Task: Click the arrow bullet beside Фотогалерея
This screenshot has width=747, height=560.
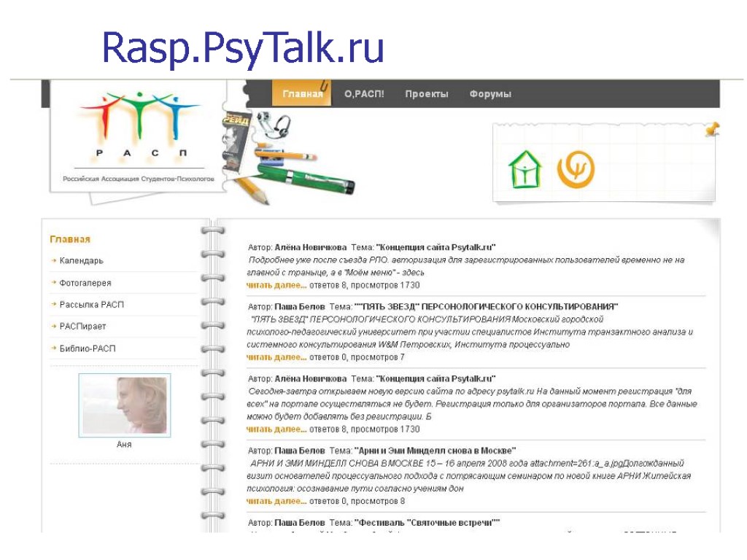Action: (54, 282)
